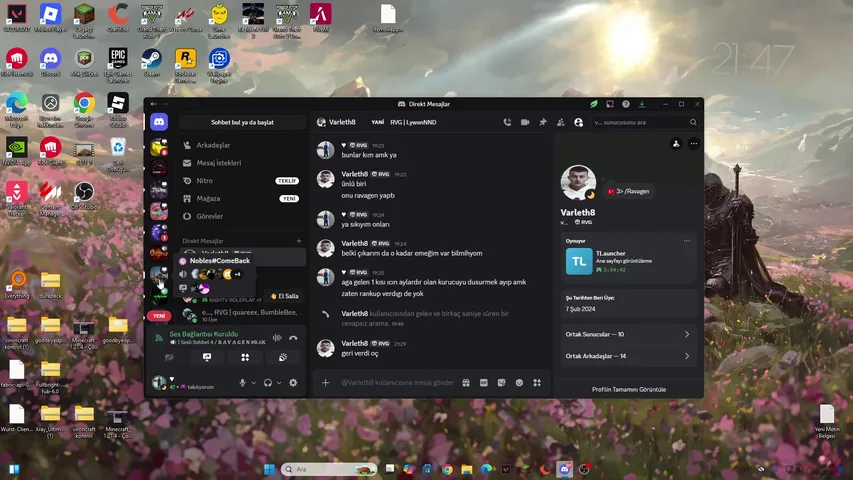Viewport: 853px width, 480px height.
Task: Open File Explorer from the taskbar
Action: point(467,469)
